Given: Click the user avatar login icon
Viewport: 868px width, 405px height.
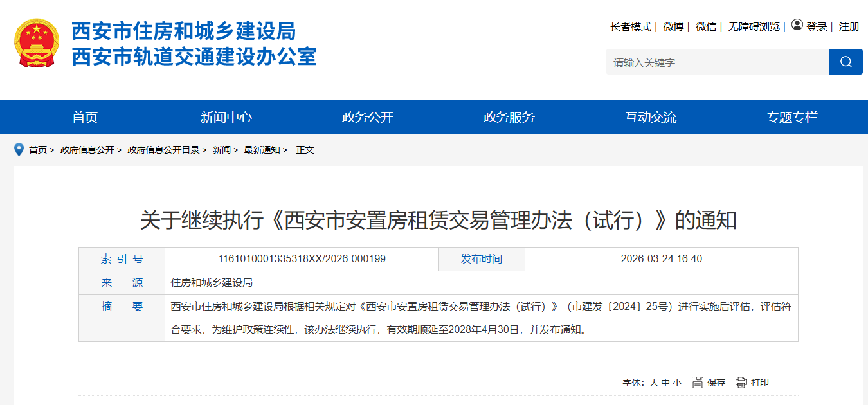Looking at the screenshot, I should click(797, 25).
